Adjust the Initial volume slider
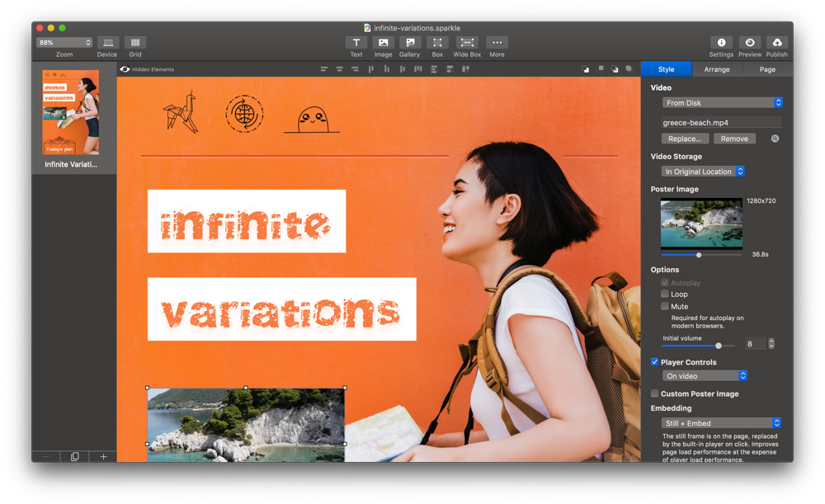Screen dimensions: 825x504 (719, 346)
